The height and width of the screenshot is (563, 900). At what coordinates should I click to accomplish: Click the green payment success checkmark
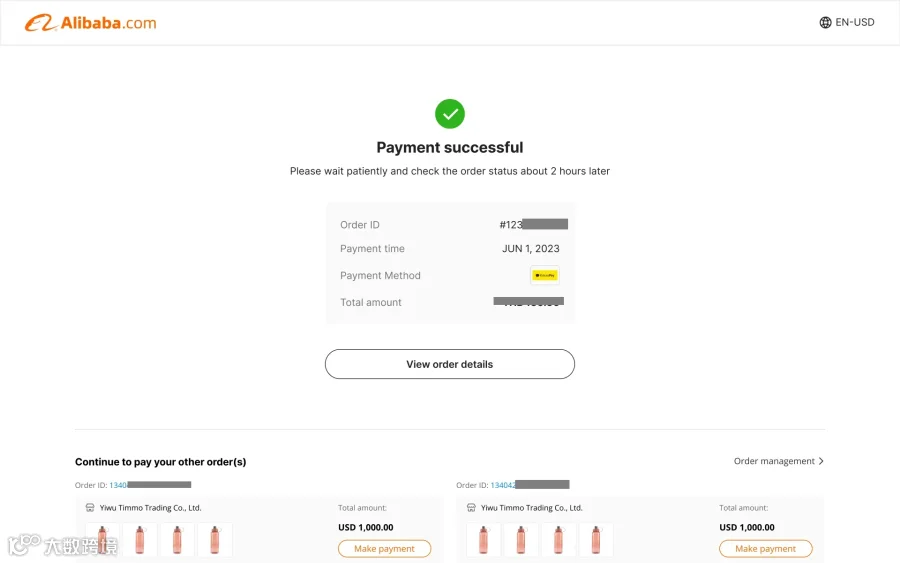(x=450, y=114)
